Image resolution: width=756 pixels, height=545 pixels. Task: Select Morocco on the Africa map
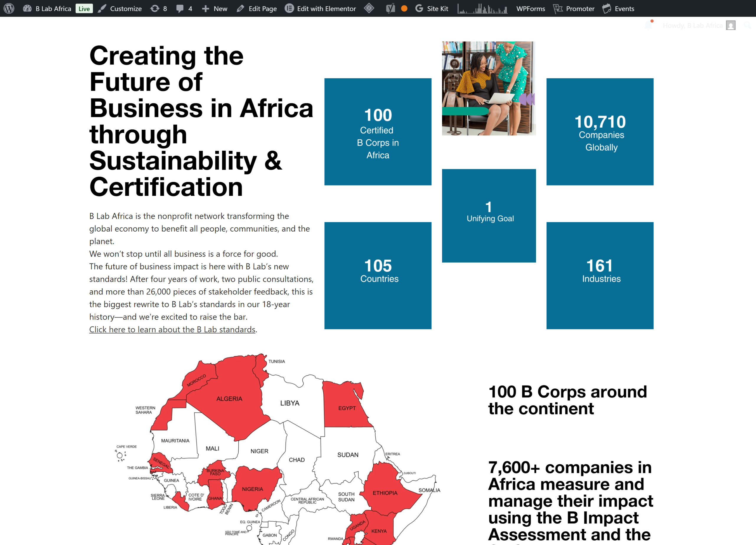196,380
